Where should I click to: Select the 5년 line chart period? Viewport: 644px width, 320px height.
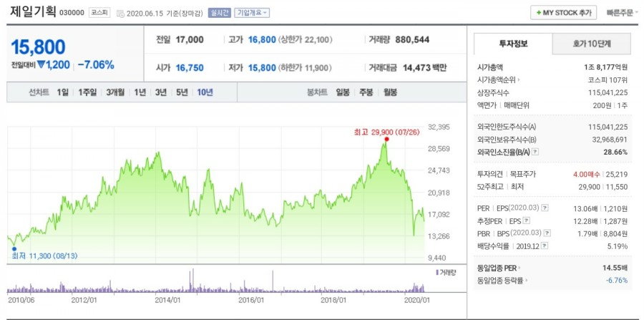coord(182,92)
